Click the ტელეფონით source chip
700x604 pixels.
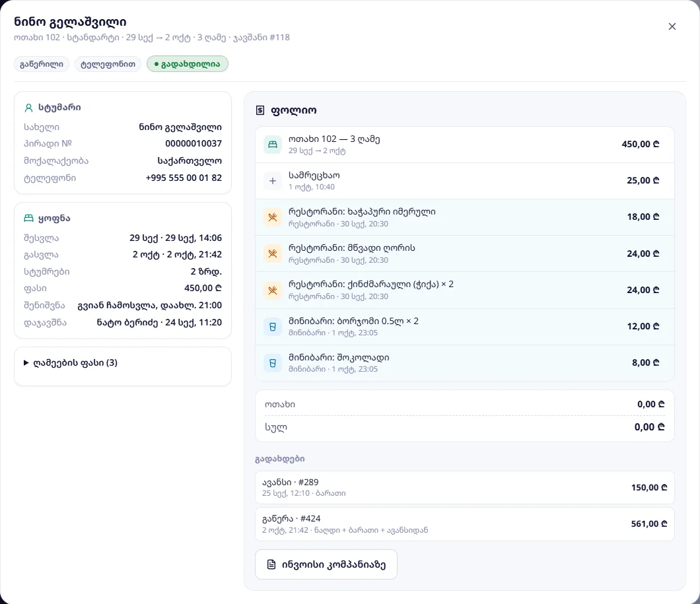pos(108,64)
